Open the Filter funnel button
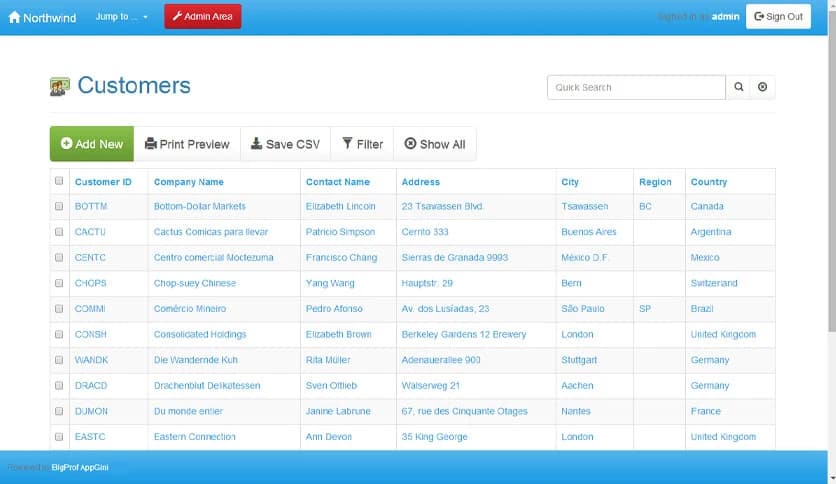 [362, 144]
